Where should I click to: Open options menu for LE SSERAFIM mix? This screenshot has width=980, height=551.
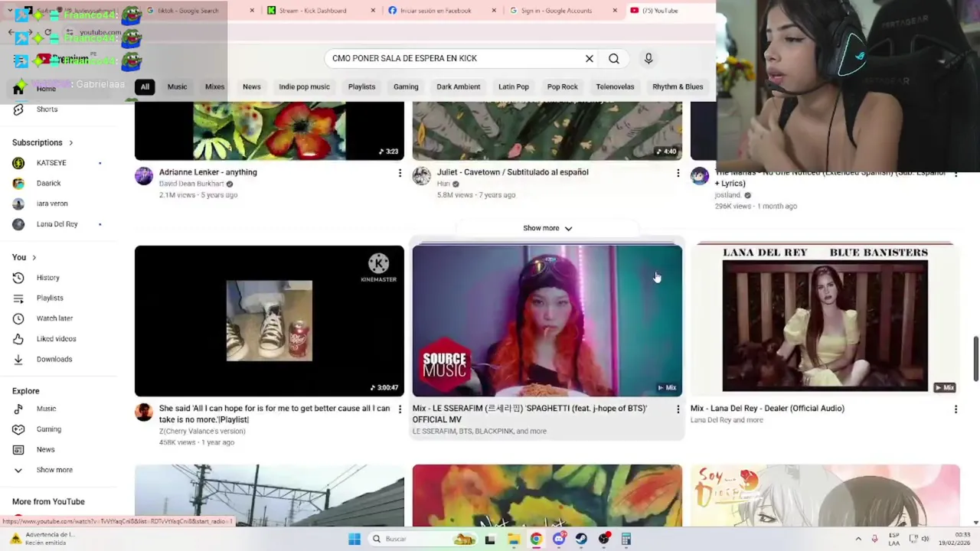point(678,409)
